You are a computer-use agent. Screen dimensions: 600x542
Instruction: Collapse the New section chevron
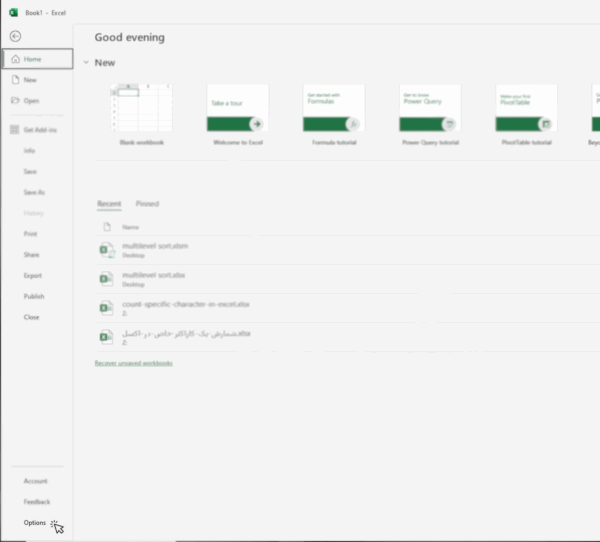[x=86, y=62]
